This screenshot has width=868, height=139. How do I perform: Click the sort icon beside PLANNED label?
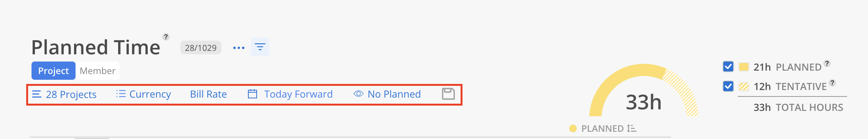[631, 128]
